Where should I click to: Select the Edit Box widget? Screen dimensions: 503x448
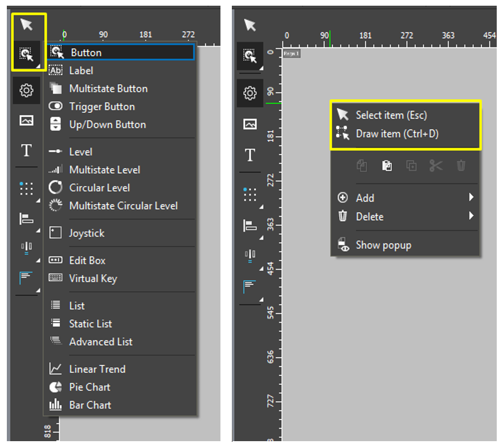(87, 260)
